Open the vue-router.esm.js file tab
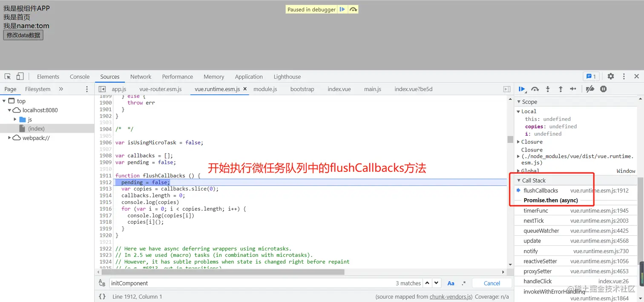Viewport: 644px width, 302px height. point(161,89)
